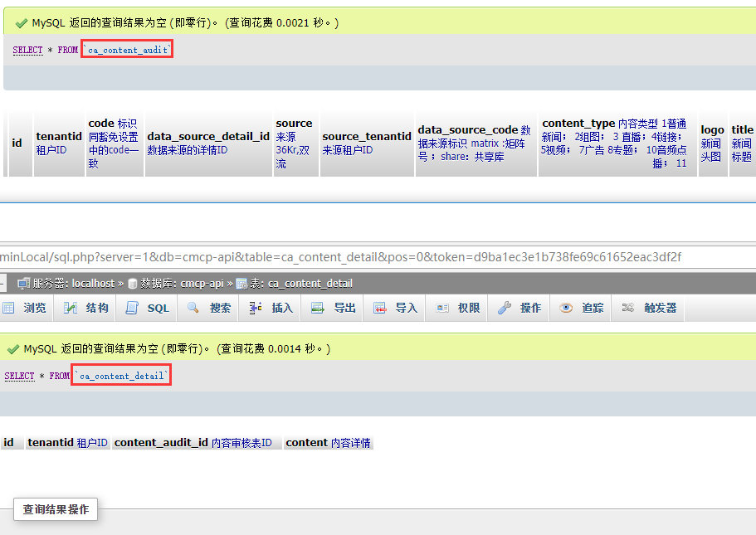Screen dimensions: 756x535
Task: Open 数据库: cmcp-api breadcrumb link
Action: tap(182, 284)
